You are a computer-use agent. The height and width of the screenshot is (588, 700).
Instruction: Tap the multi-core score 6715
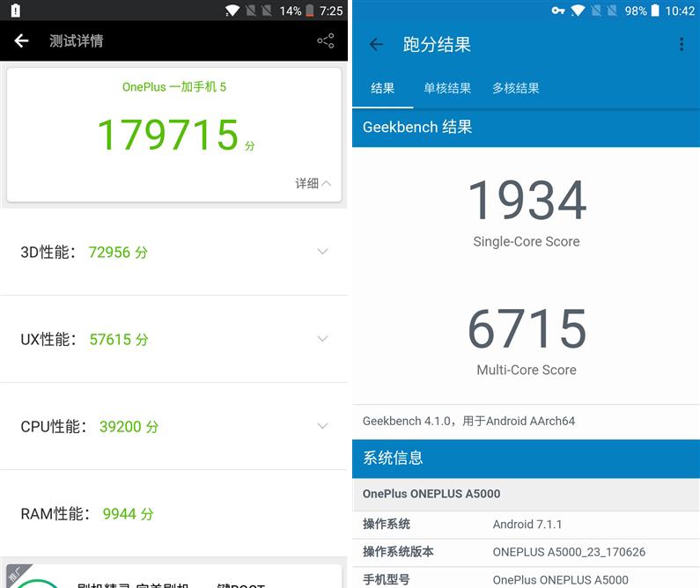coord(527,328)
